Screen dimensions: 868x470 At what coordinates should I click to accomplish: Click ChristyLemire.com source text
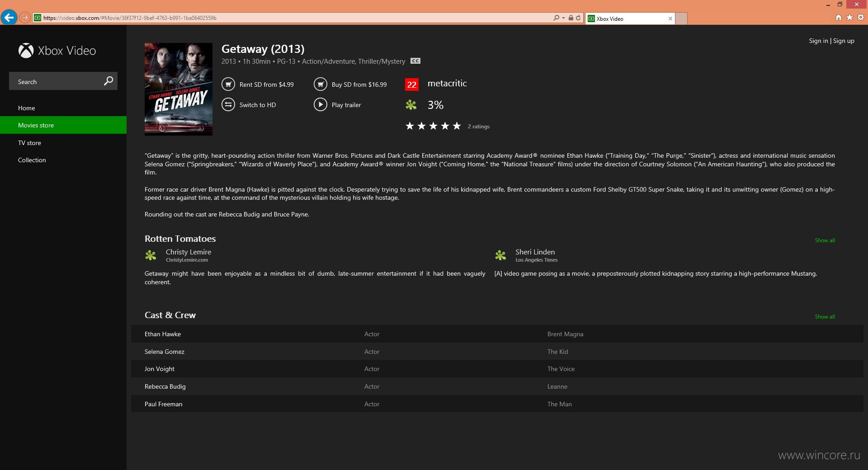(x=187, y=260)
